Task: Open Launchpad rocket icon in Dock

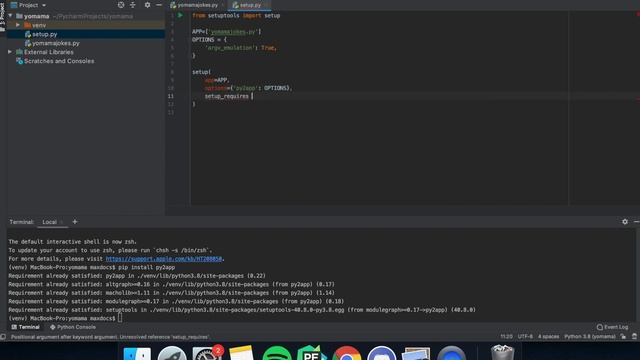Action: (x=172, y=353)
